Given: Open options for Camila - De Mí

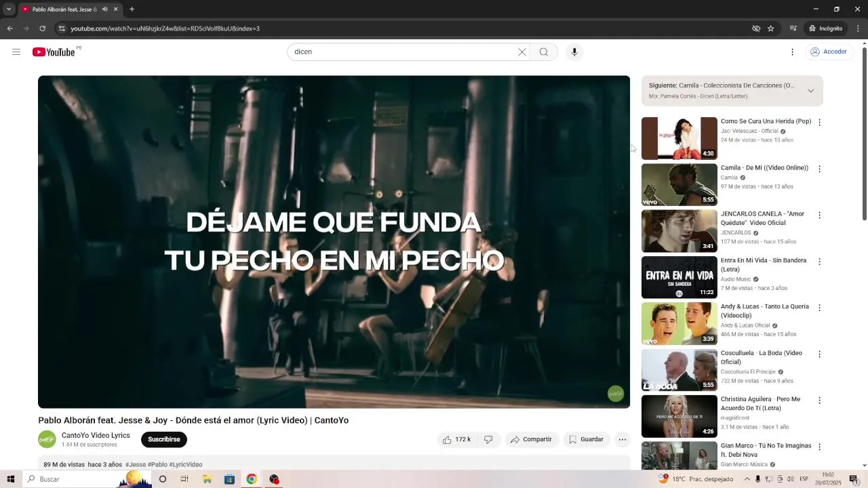Looking at the screenshot, I should click(x=819, y=169).
